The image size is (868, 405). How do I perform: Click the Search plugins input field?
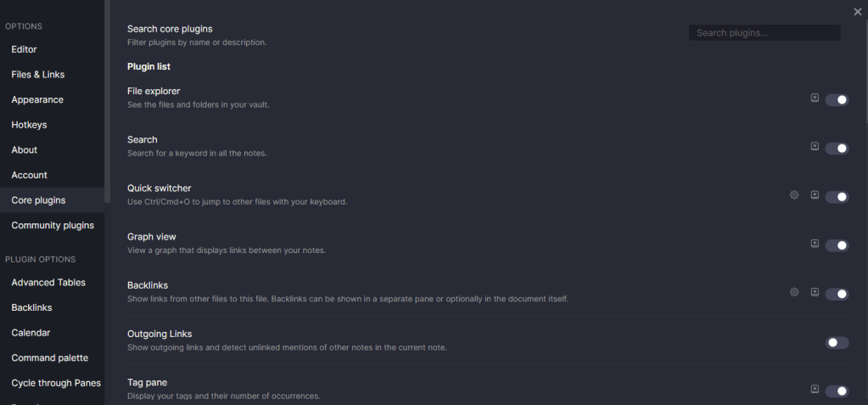pos(764,32)
